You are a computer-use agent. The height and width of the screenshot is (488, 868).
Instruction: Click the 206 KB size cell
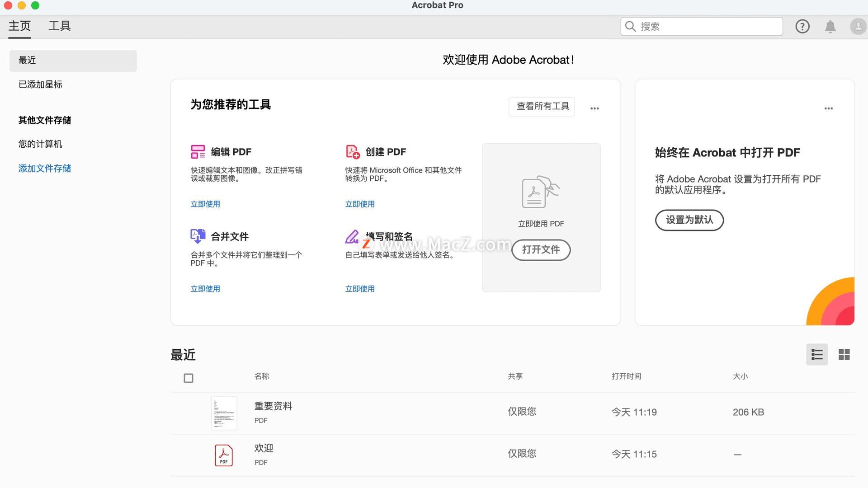[748, 412]
